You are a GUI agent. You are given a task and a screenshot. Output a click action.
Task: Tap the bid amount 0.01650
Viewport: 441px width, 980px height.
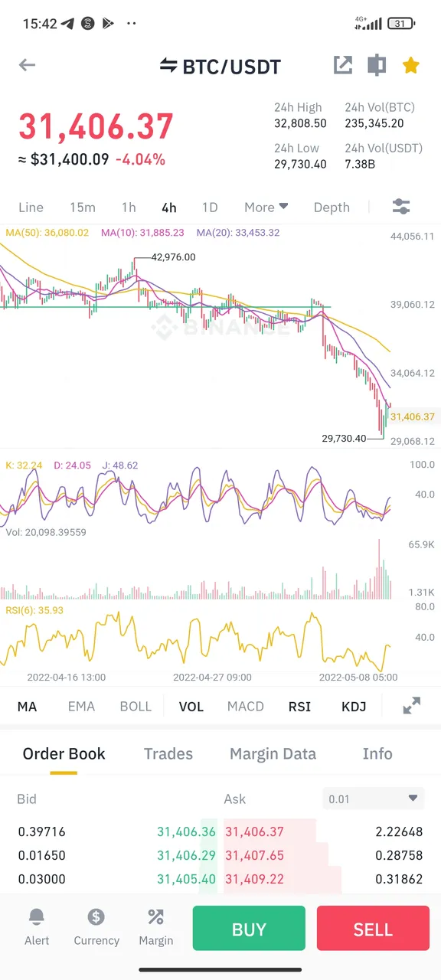click(41, 855)
